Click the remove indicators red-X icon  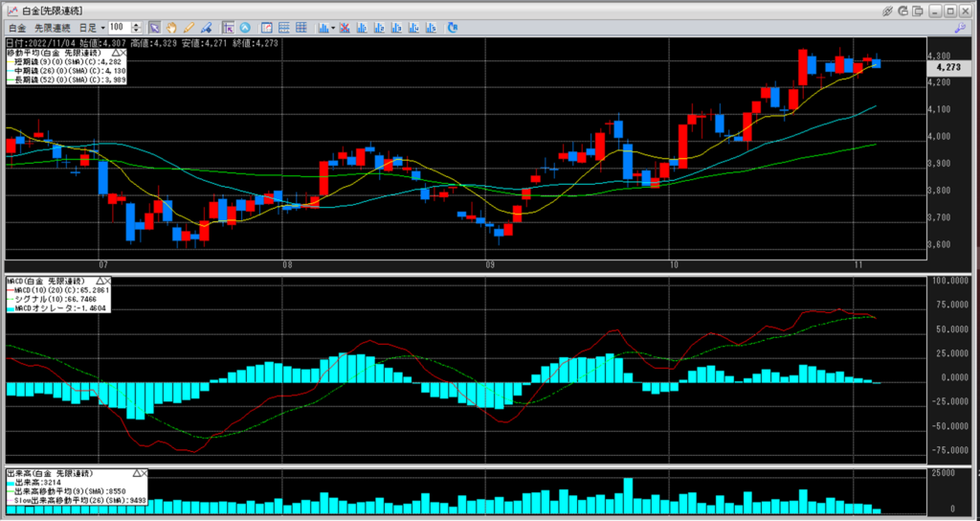tap(345, 28)
